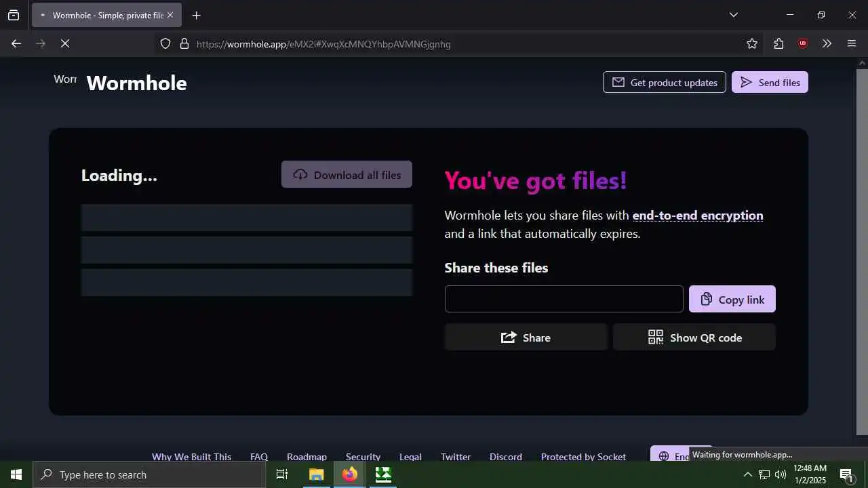Click the site padlock icon

click(184, 43)
